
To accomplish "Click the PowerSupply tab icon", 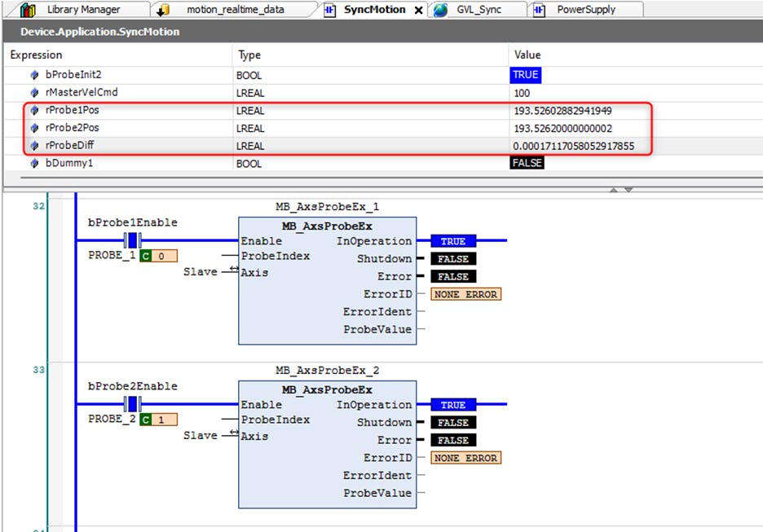I will click(540, 10).
